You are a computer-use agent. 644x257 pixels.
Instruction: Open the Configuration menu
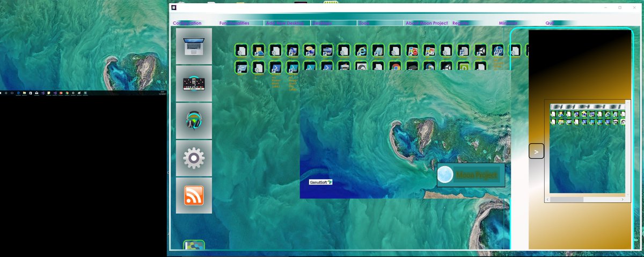(187, 23)
